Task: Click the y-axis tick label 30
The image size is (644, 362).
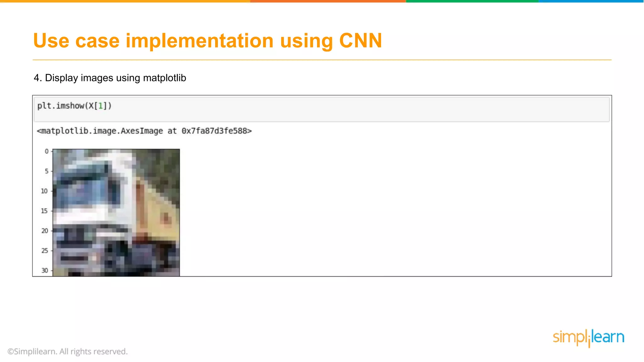Action: coord(45,270)
